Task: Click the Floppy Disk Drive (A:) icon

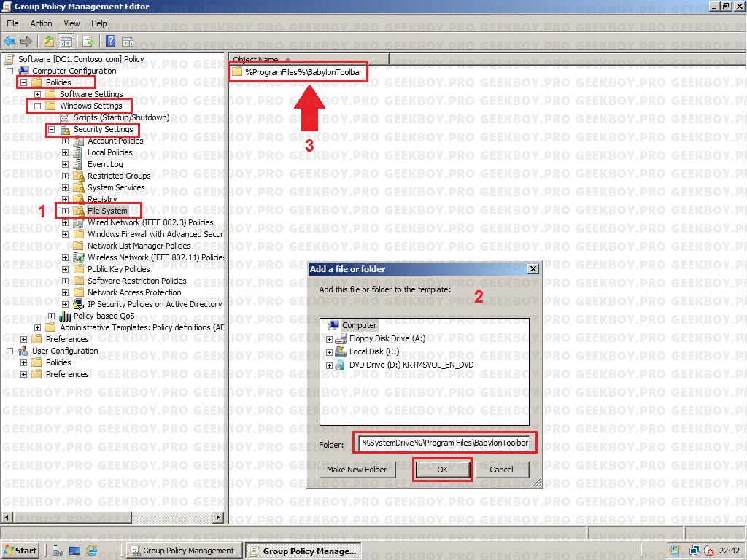Action: 341,338
